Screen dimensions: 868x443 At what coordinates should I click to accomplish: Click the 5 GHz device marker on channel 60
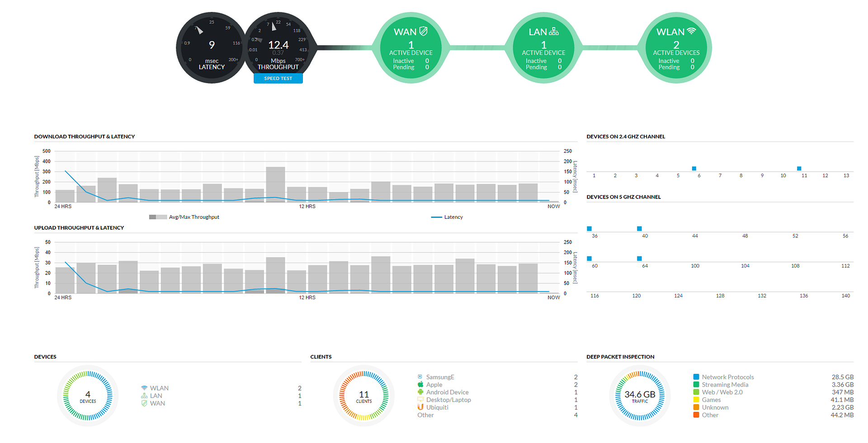[x=589, y=259]
